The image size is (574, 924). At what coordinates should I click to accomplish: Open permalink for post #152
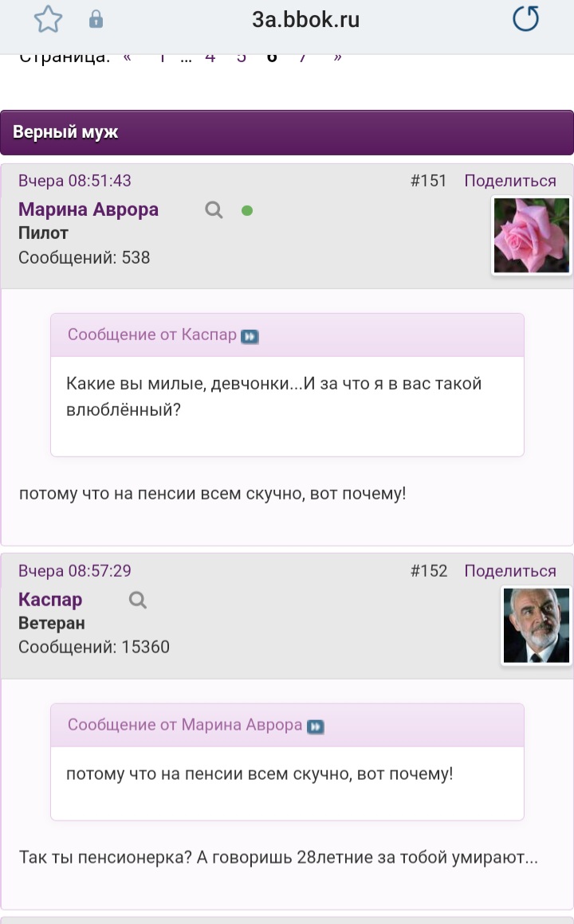(x=429, y=570)
